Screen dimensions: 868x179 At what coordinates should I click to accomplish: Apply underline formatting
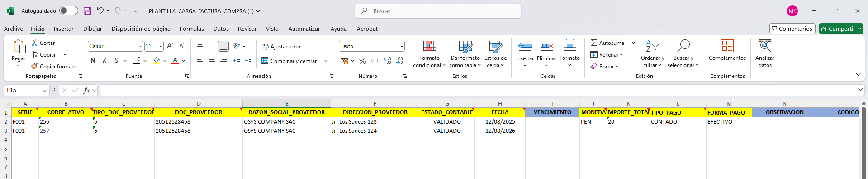116,60
